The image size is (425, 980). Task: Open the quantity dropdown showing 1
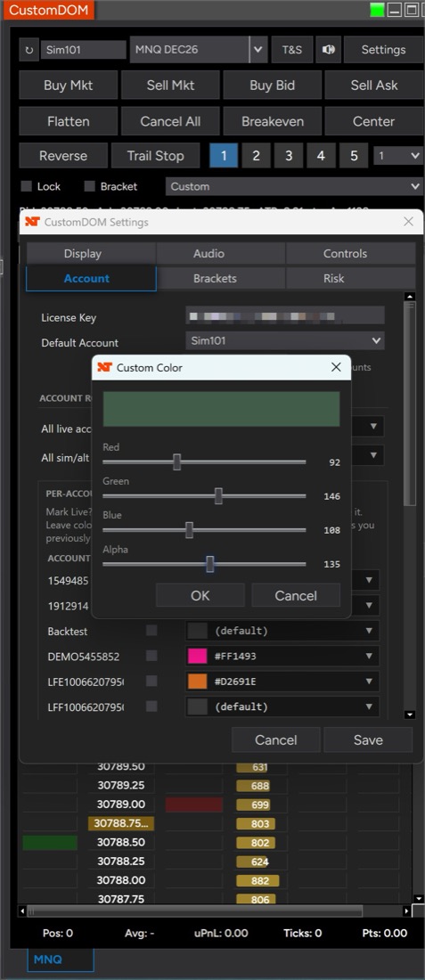coord(398,156)
